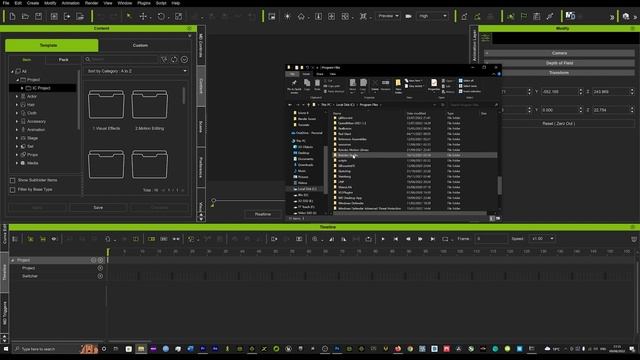Viewport: 640px width, 360px height.
Task: Collapse the Project track in timeline
Action: point(13,260)
